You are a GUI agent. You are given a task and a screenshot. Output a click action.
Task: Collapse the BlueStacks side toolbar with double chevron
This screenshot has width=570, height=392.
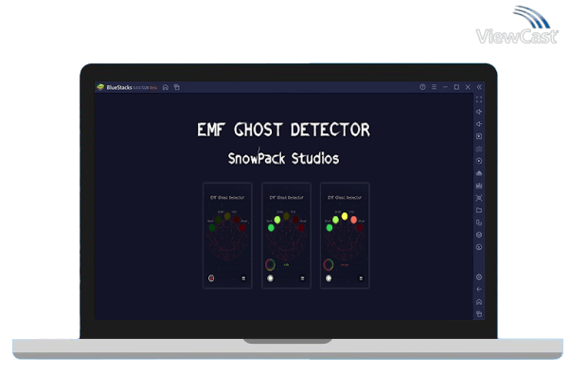[x=479, y=87]
